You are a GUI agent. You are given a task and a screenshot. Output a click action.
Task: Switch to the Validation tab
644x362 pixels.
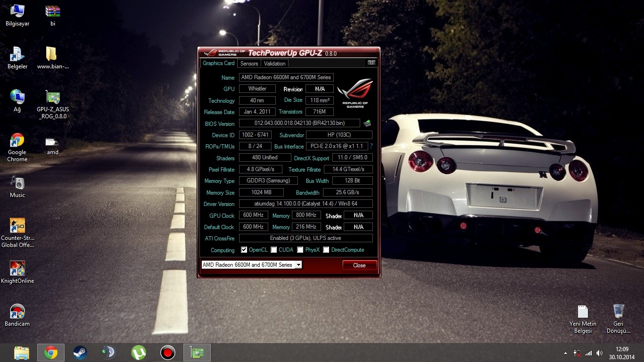[274, 64]
